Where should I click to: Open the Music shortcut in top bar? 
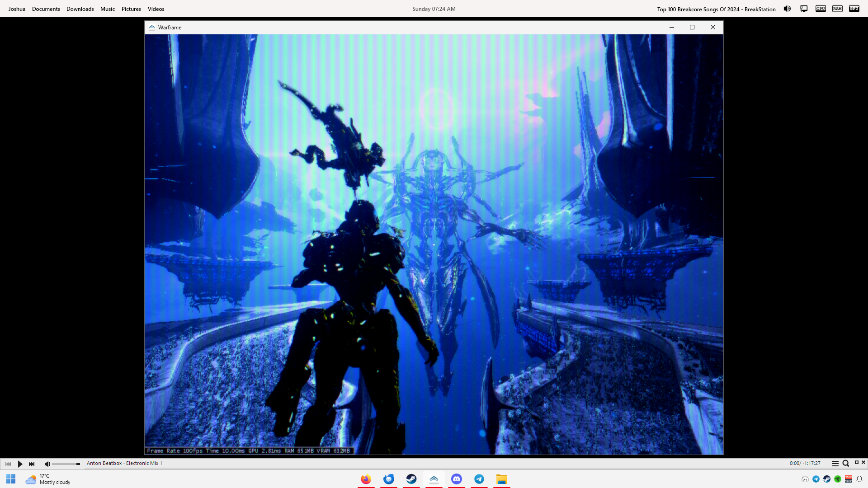(108, 9)
